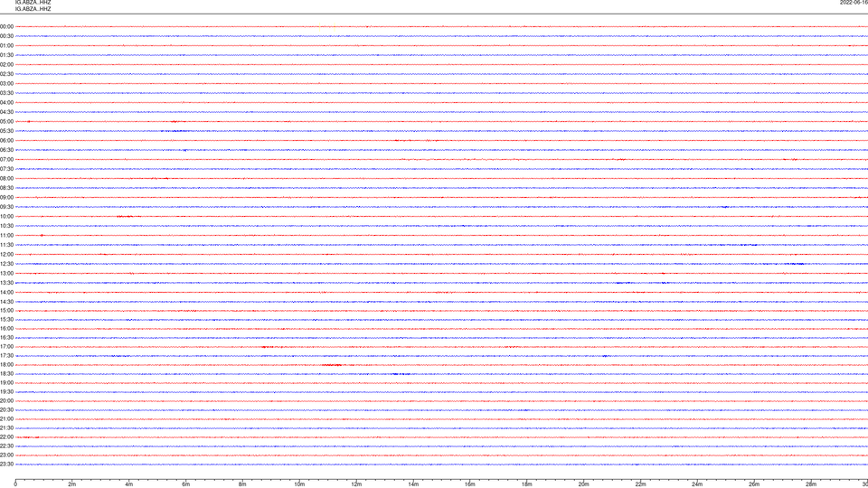Click the 23:00 time label

click(x=6, y=455)
